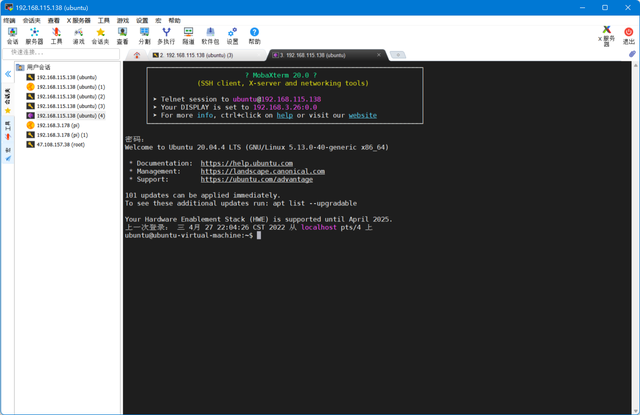Select session 192.168.3.178 (pi)
The width and height of the screenshot is (640, 415).
[x=53, y=125]
